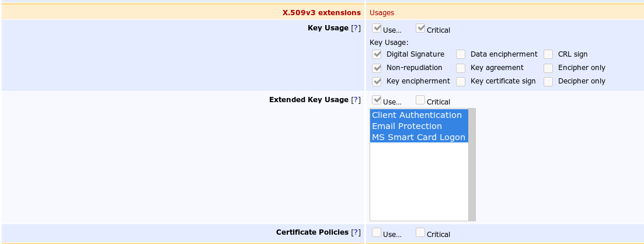Uncheck Digital Signature checkbox
The width and height of the screenshot is (644, 244).
pyautogui.click(x=377, y=54)
